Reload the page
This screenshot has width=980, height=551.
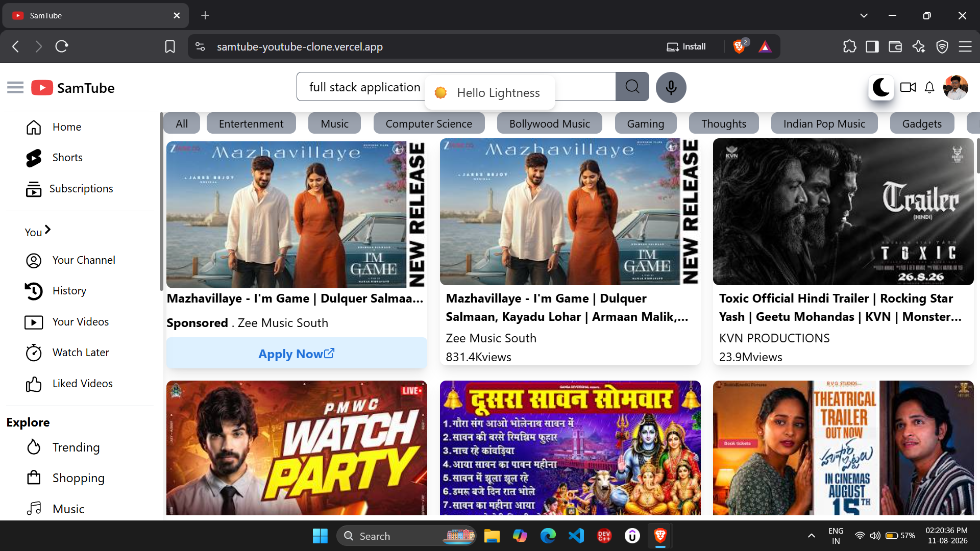[x=62, y=46]
